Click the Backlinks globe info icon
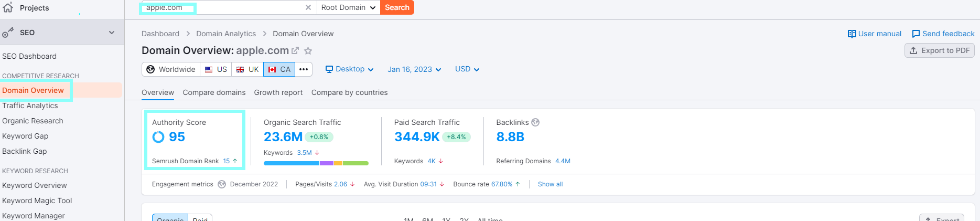The height and width of the screenshot is (221, 980). [535, 122]
